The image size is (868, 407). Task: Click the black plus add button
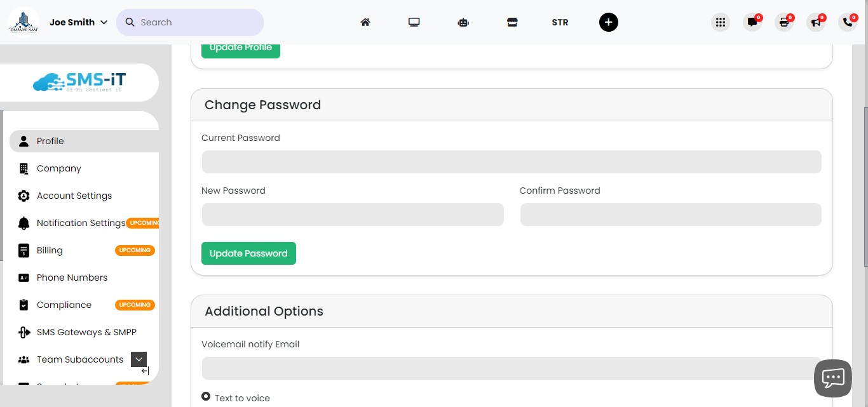[608, 22]
